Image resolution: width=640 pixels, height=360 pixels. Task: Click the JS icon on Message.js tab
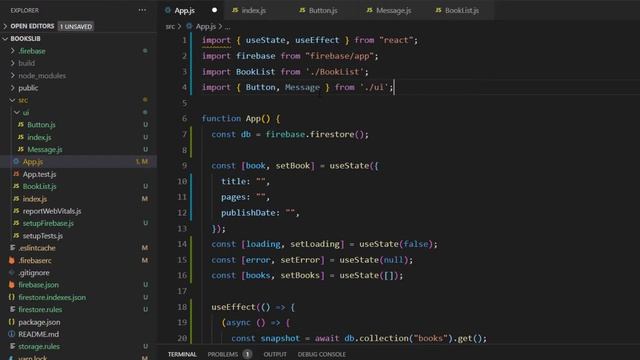[369, 10]
